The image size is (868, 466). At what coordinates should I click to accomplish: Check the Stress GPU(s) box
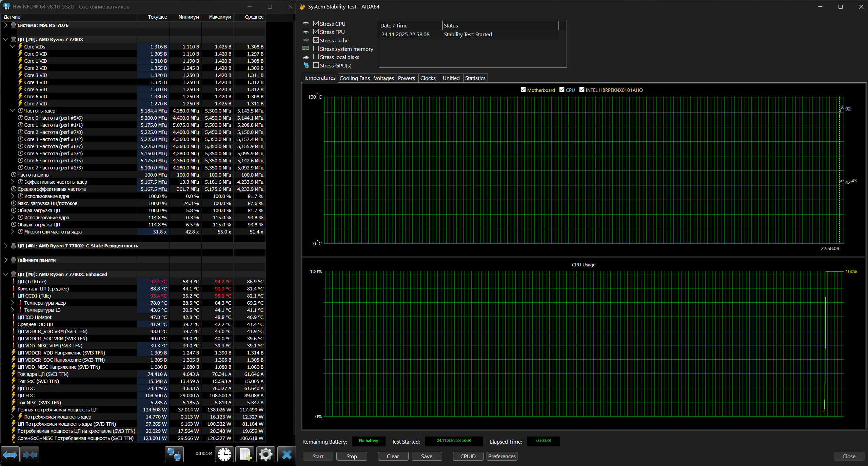click(x=316, y=65)
